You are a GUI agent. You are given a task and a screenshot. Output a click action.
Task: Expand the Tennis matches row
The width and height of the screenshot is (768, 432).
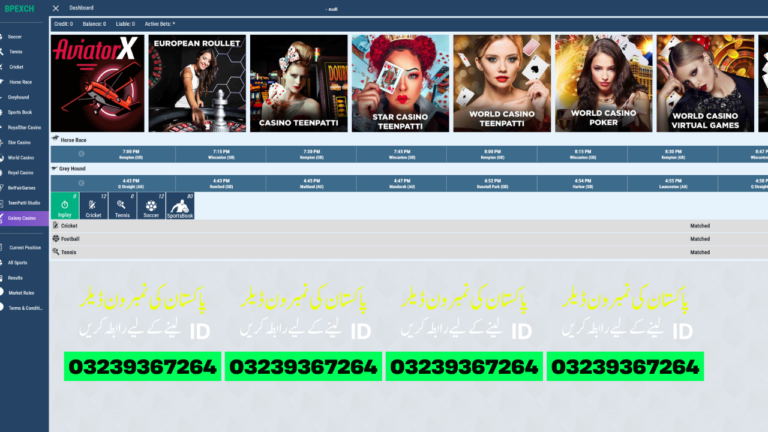click(x=69, y=252)
